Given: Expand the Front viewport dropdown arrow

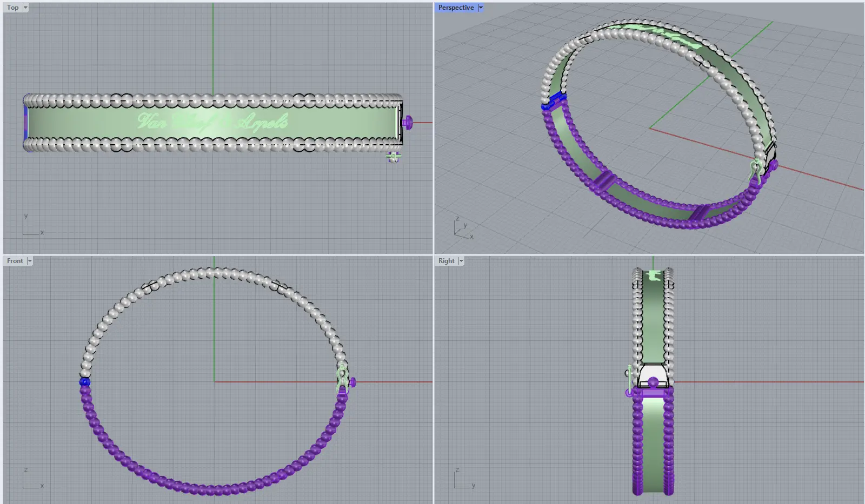Looking at the screenshot, I should click(x=30, y=261).
